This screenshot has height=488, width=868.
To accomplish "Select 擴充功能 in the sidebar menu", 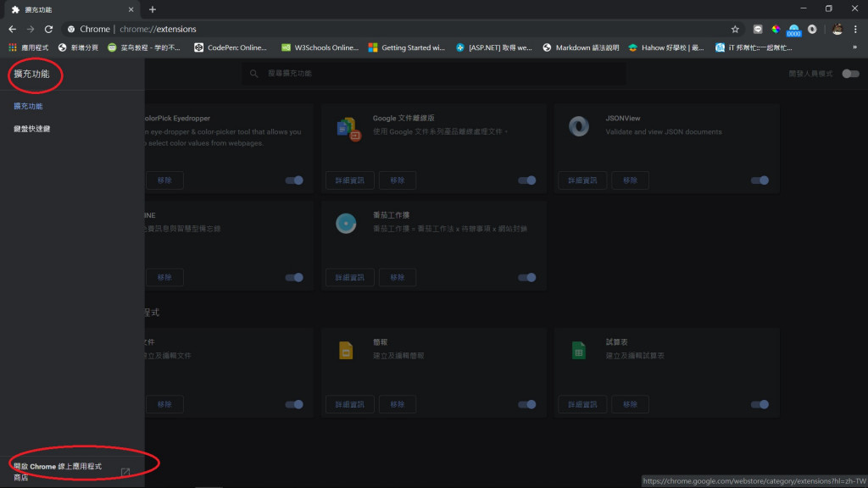I will point(28,106).
